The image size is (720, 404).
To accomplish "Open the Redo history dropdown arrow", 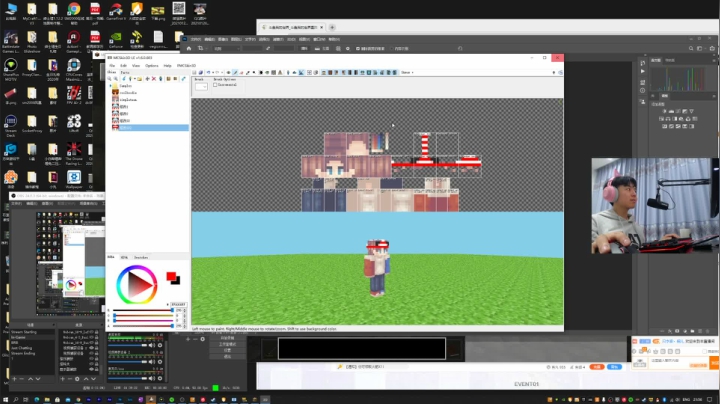I will [x=222, y=73].
